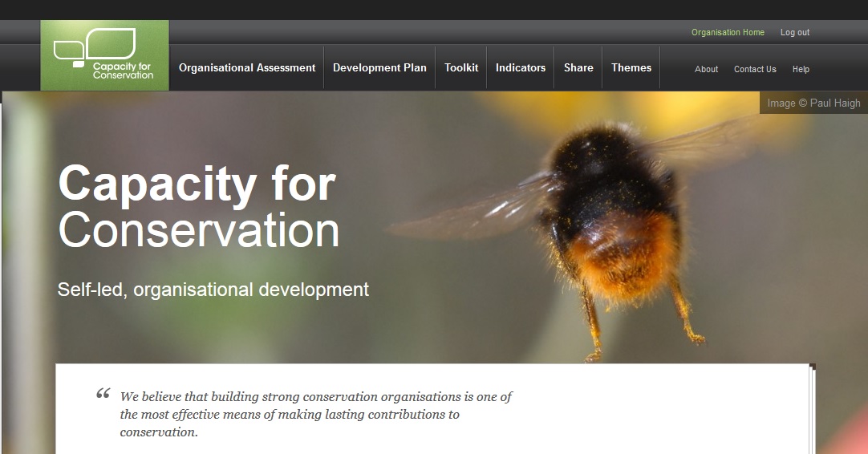Viewport: 868px width, 454px height.
Task: Open the Development Plan menu
Action: point(379,67)
